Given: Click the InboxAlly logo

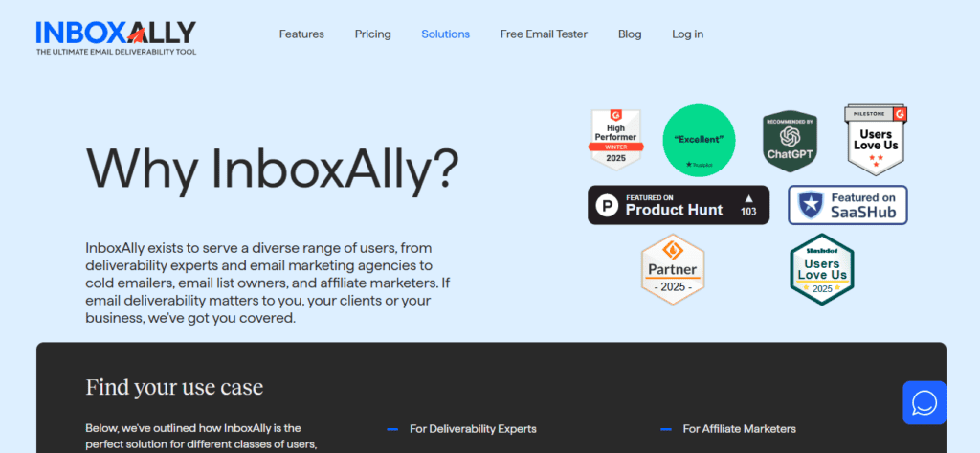Looking at the screenshot, I should coord(116,37).
